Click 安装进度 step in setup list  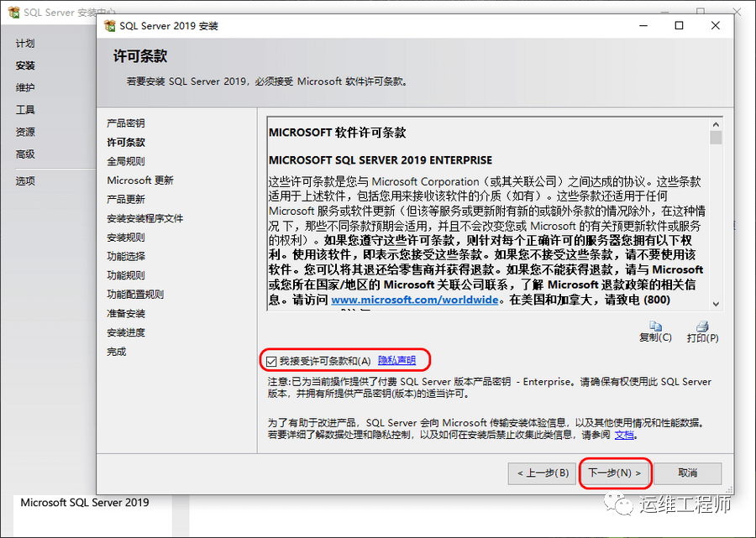click(126, 332)
